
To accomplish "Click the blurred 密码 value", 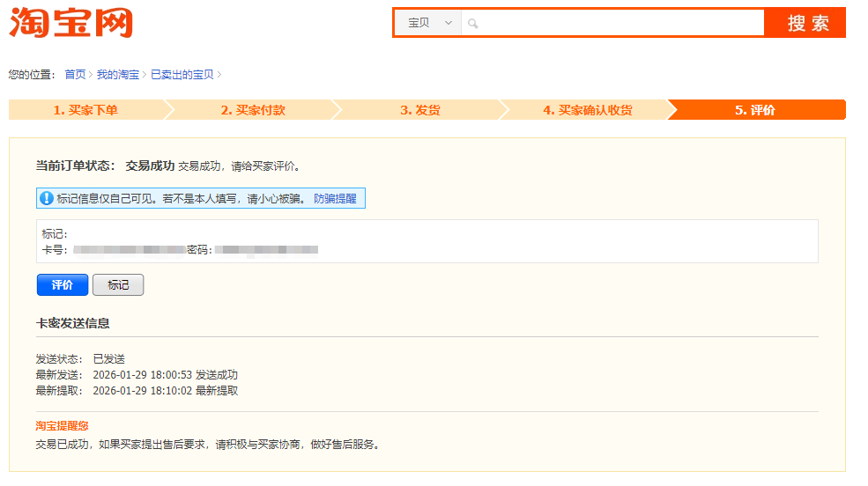I will (x=266, y=250).
